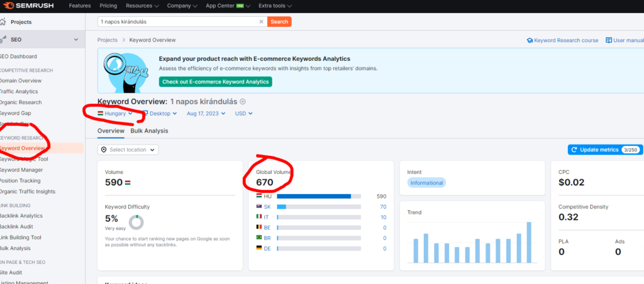Click the Projects home icon in sidebar
Viewport: 644px width, 284px height.
[3, 22]
